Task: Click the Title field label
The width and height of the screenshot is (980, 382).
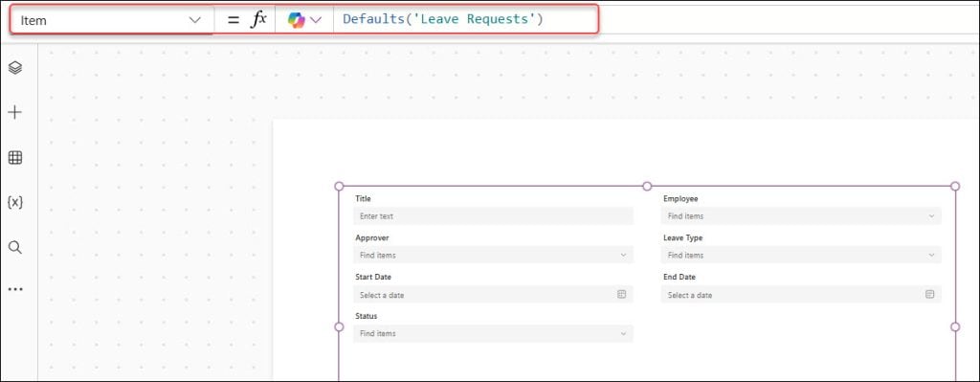Action: 363,199
